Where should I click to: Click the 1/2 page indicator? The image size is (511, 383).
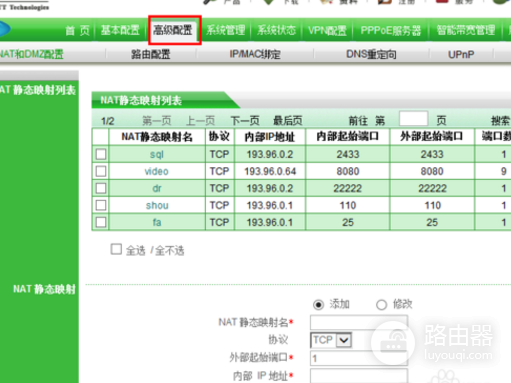(108, 121)
